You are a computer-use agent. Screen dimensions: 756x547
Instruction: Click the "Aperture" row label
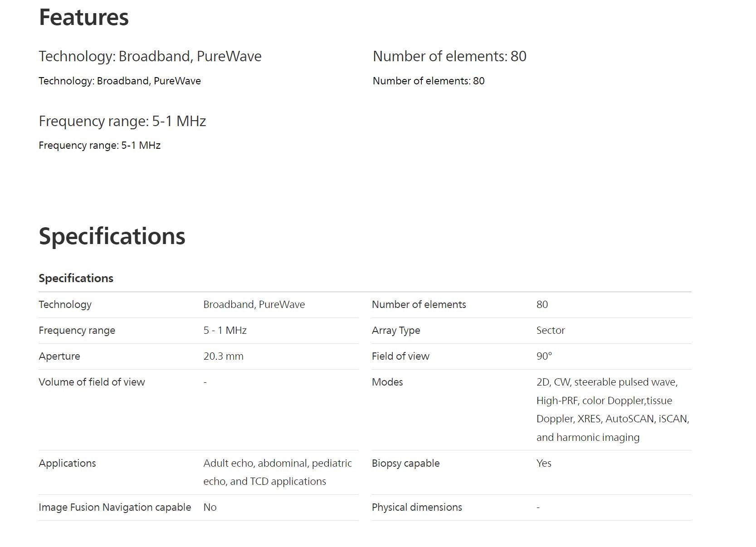tap(59, 356)
